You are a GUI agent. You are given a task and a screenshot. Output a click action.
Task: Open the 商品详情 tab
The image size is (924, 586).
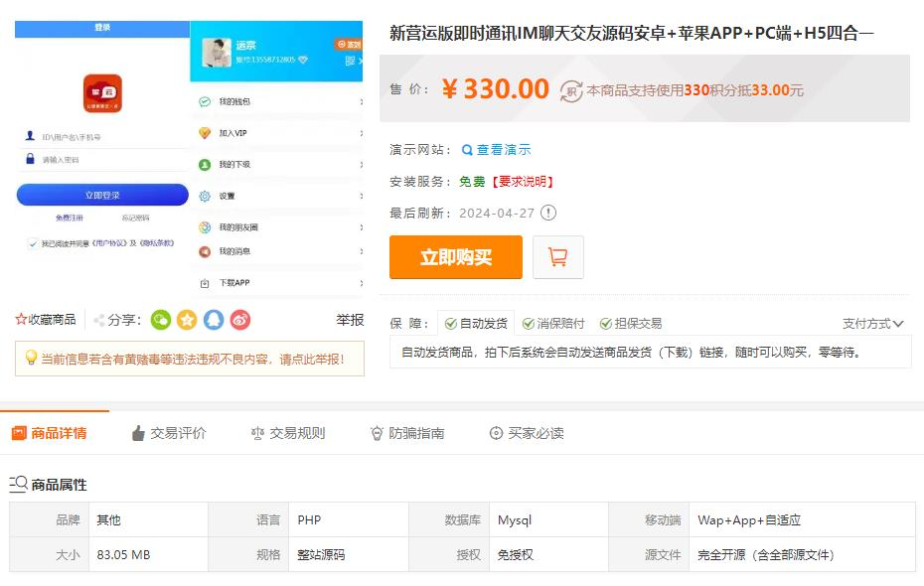point(50,433)
